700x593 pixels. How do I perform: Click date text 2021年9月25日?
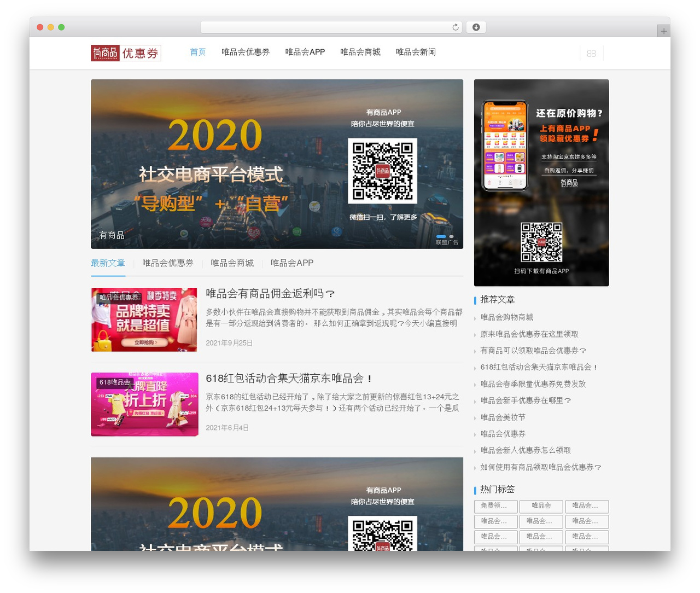(x=229, y=343)
